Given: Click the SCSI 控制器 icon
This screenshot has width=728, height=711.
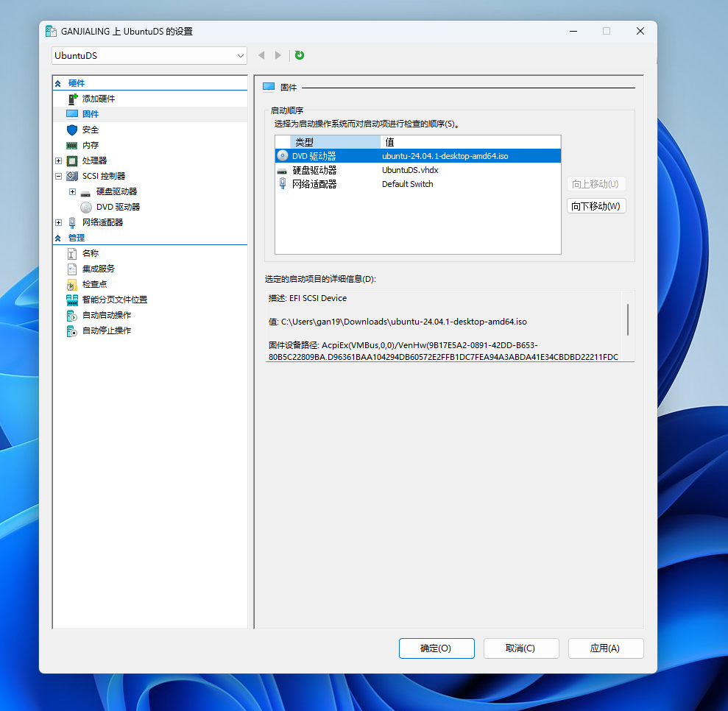Looking at the screenshot, I should coord(72,177).
